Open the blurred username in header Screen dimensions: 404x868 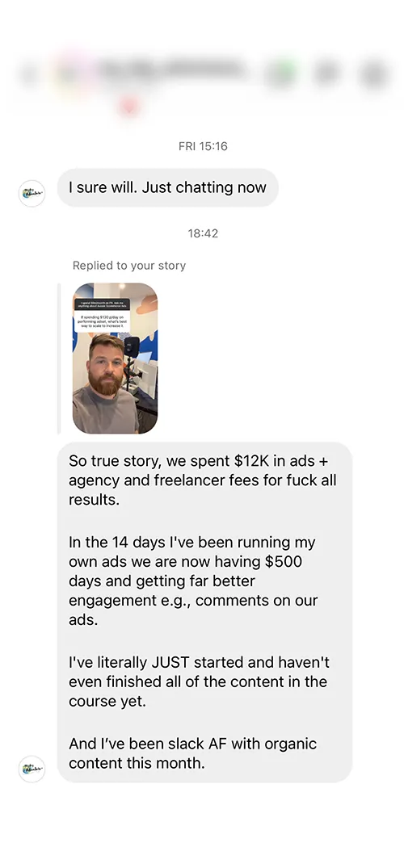[x=172, y=69]
